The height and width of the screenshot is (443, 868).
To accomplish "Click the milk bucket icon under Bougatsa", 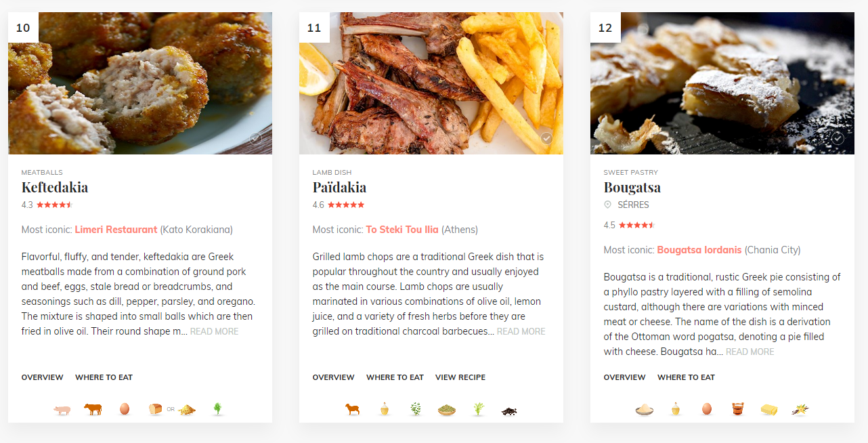I will [738, 409].
